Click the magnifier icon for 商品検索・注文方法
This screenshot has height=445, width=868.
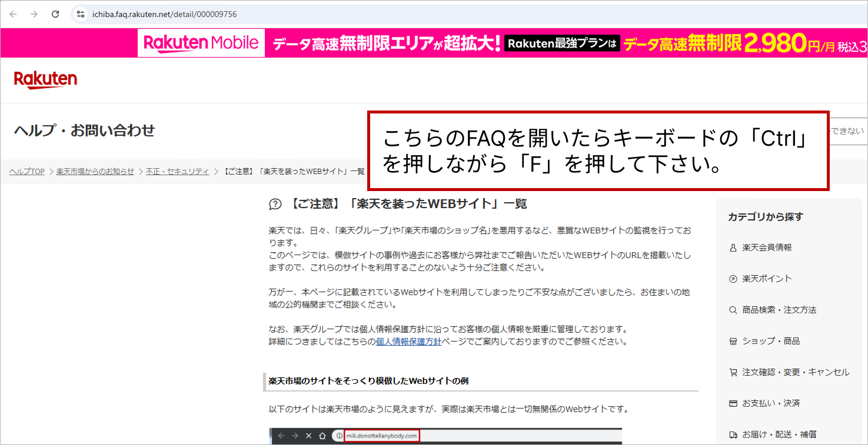pos(733,310)
